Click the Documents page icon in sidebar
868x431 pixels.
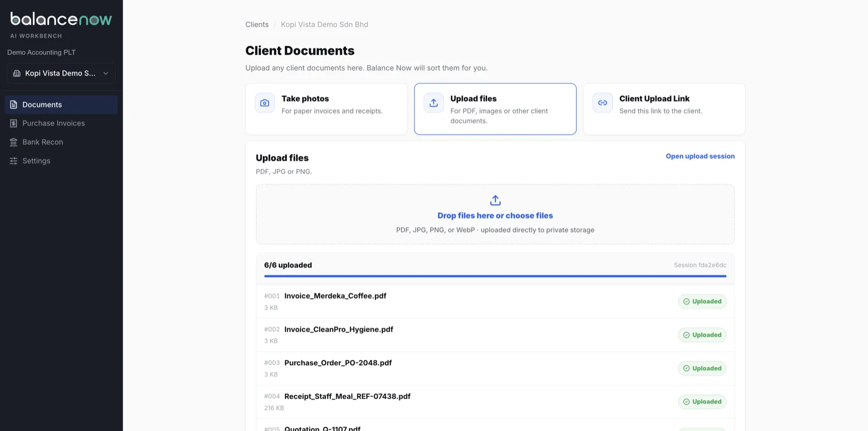(14, 105)
